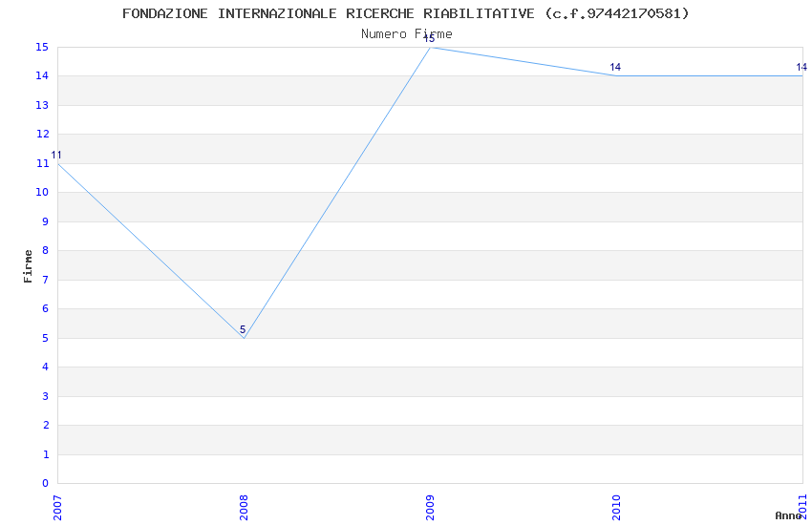Click the y-axis tick label 3
This screenshot has height=525, width=812.
(46, 396)
